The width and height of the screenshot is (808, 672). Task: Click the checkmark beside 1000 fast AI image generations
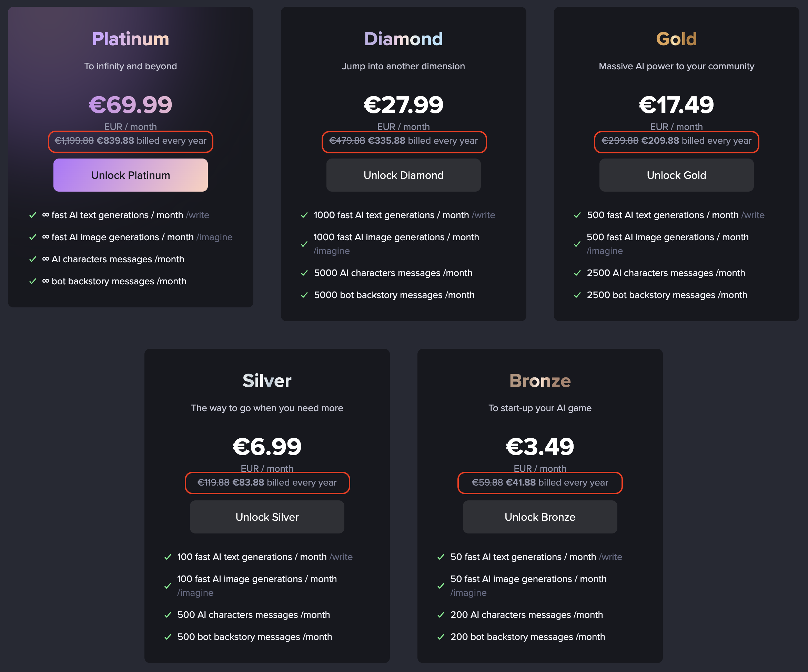(305, 244)
